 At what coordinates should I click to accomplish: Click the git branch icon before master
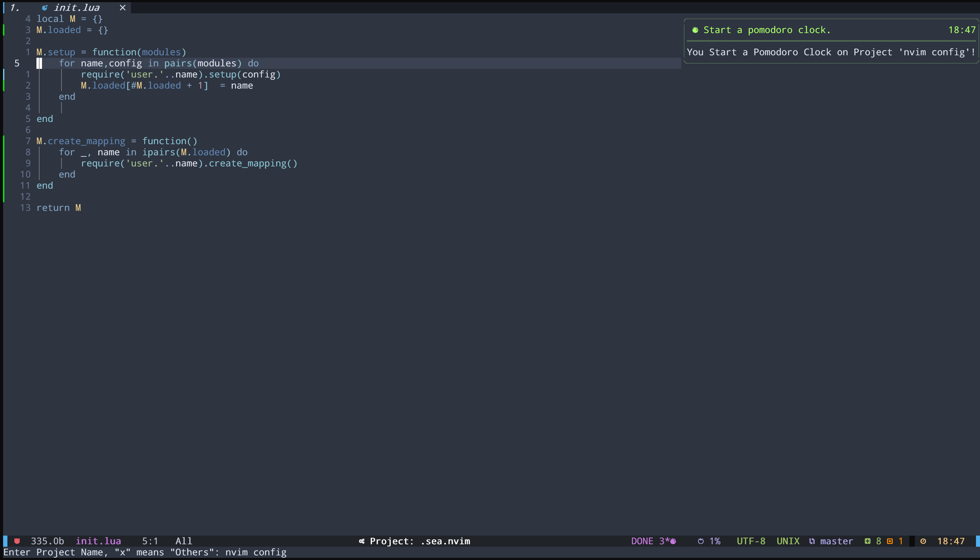click(x=812, y=541)
